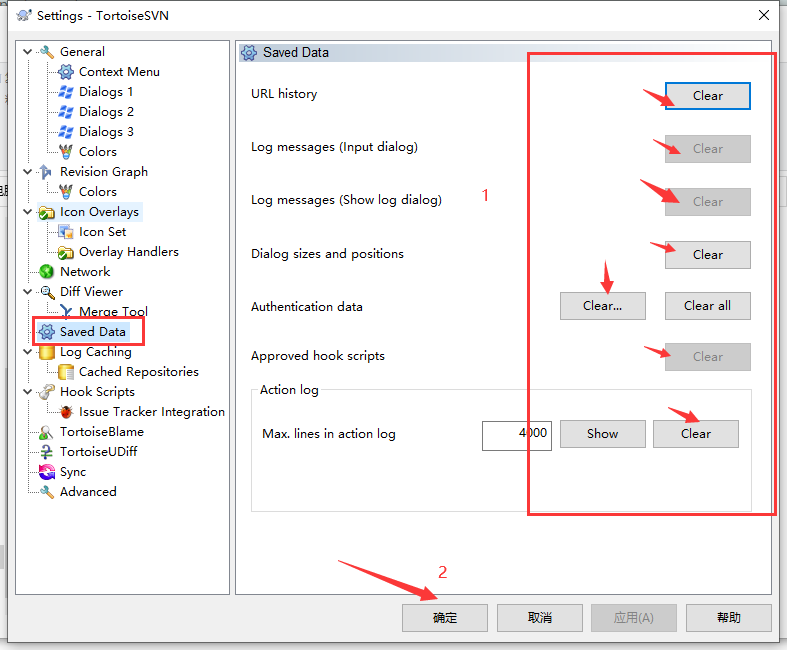
Task: Select Overlay Handlers tree item
Action: click(128, 251)
